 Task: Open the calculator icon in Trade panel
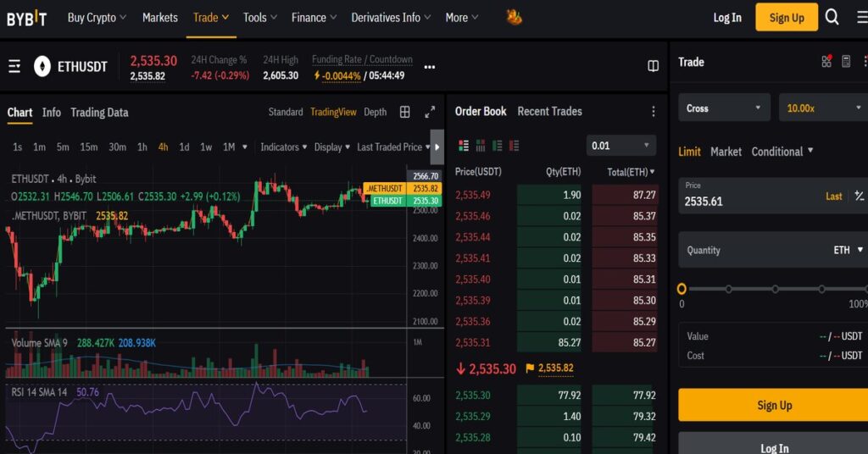click(x=846, y=61)
